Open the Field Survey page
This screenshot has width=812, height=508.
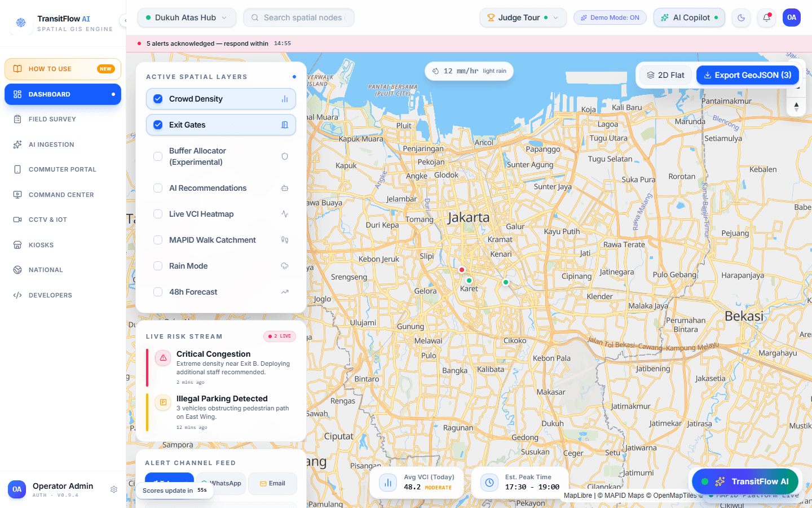(63, 119)
